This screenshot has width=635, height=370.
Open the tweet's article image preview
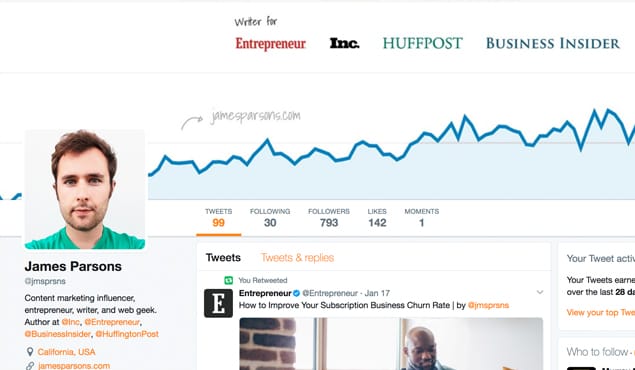(x=391, y=344)
